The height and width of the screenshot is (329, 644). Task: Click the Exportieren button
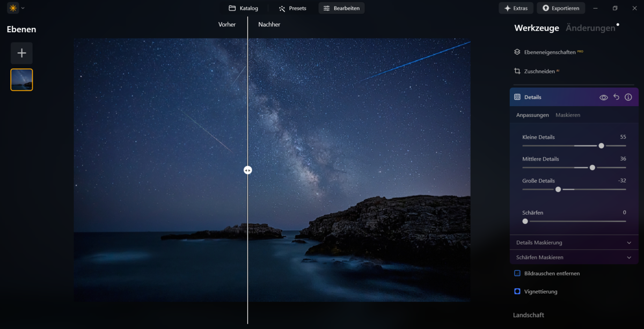561,8
